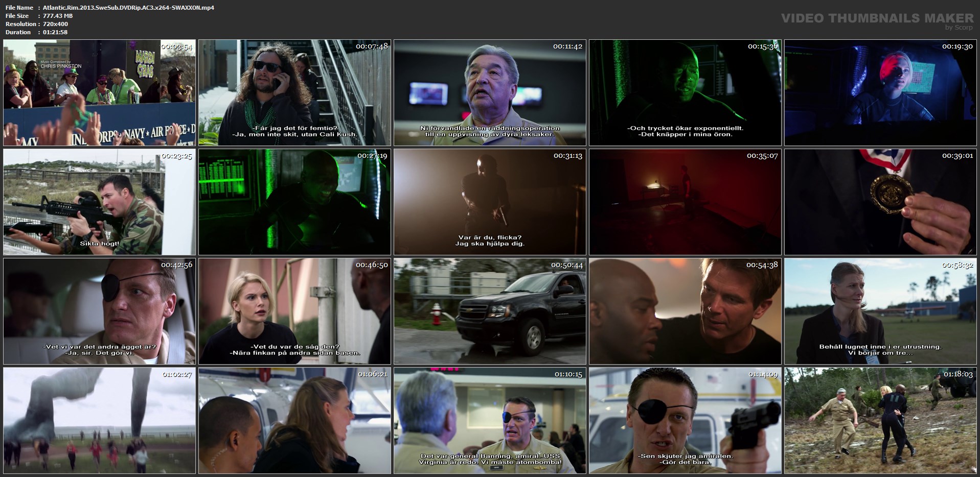Open the medal thumbnail stamped 00:39:01
The image size is (980, 477).
(880, 202)
